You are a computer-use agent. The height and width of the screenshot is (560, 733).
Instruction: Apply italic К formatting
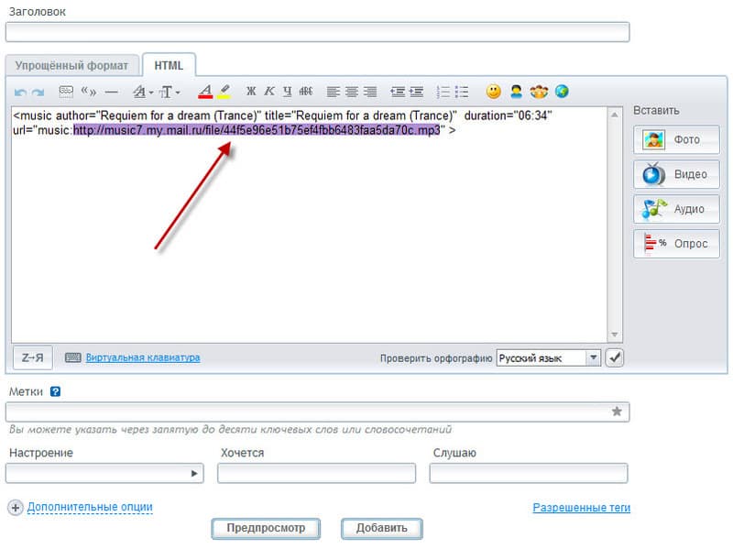point(269,91)
